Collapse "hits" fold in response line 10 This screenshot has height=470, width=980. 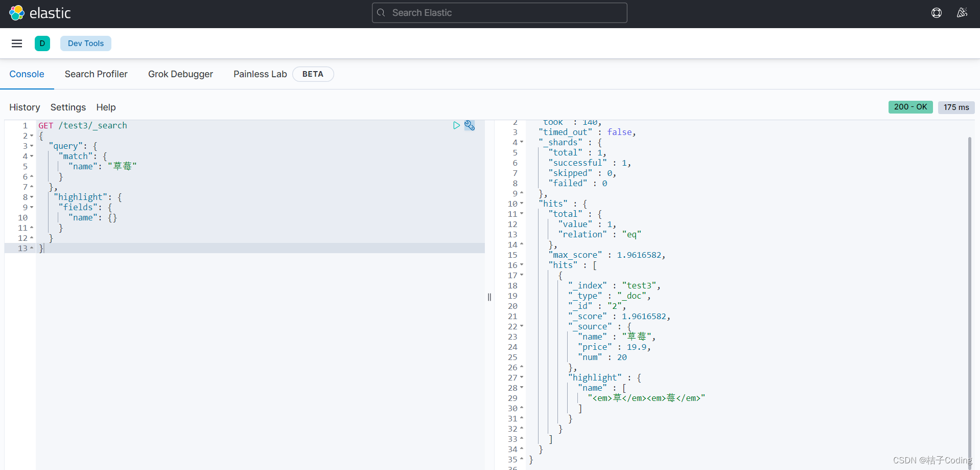[522, 204]
